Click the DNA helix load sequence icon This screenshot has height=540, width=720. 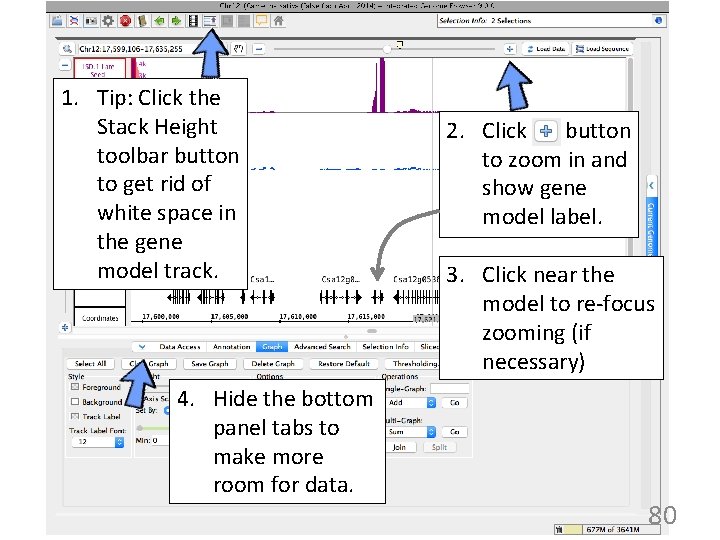[74, 21]
